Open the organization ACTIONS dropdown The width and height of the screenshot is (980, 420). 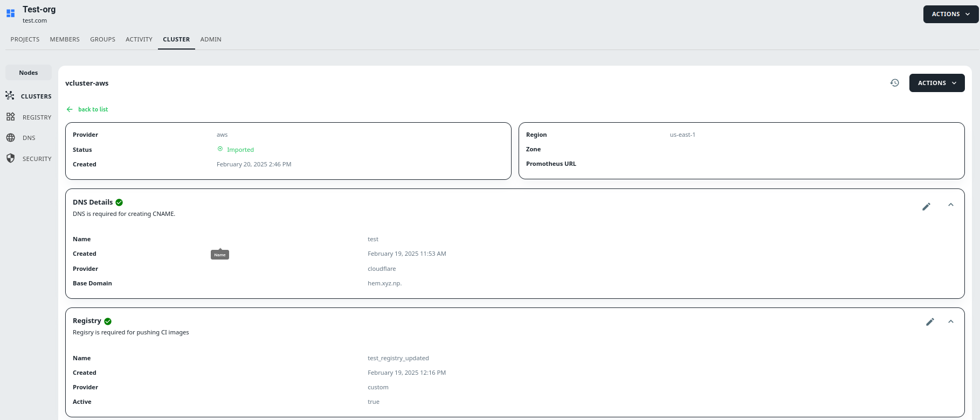pyautogui.click(x=951, y=14)
